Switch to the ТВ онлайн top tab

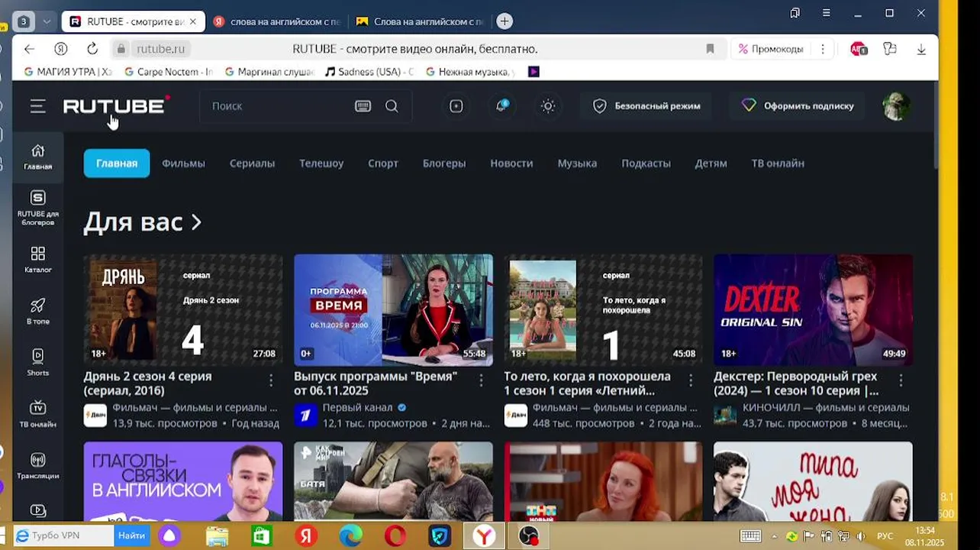click(778, 163)
